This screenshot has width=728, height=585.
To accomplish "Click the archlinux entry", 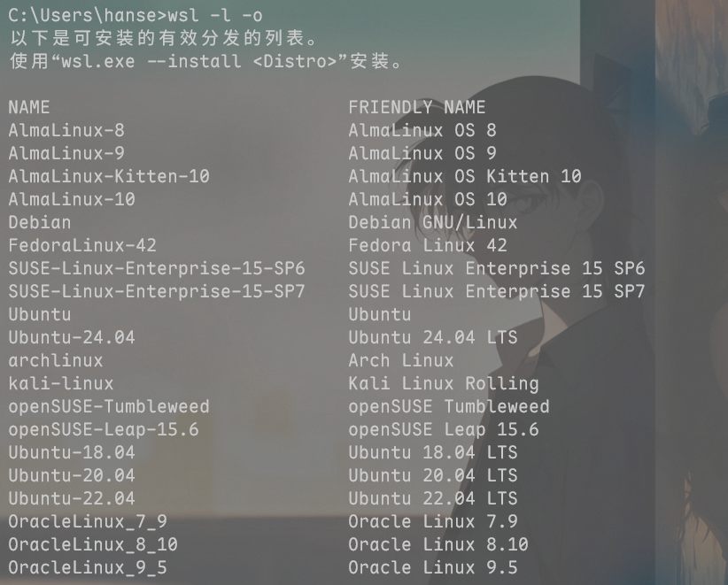I will (56, 360).
